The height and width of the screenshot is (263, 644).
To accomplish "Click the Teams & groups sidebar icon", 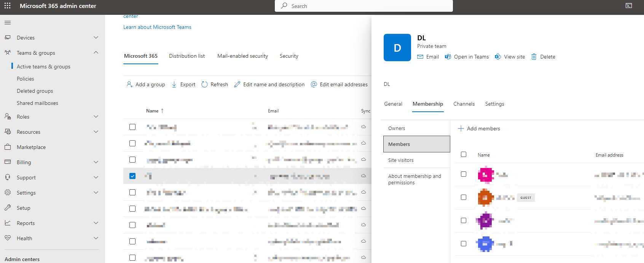I will [x=8, y=52].
